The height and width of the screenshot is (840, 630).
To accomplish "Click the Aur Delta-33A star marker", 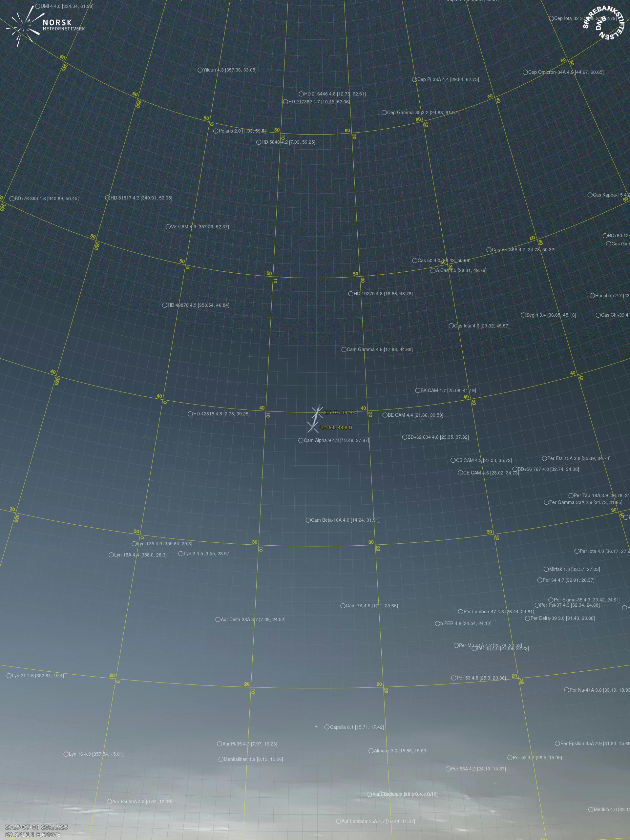I will pyautogui.click(x=218, y=619).
